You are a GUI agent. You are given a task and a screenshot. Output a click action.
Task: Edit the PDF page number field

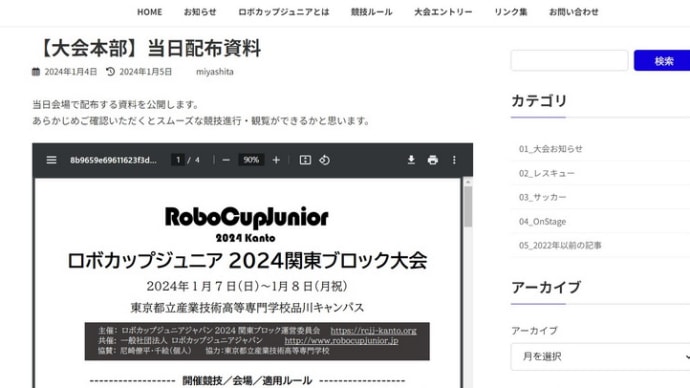pos(178,160)
